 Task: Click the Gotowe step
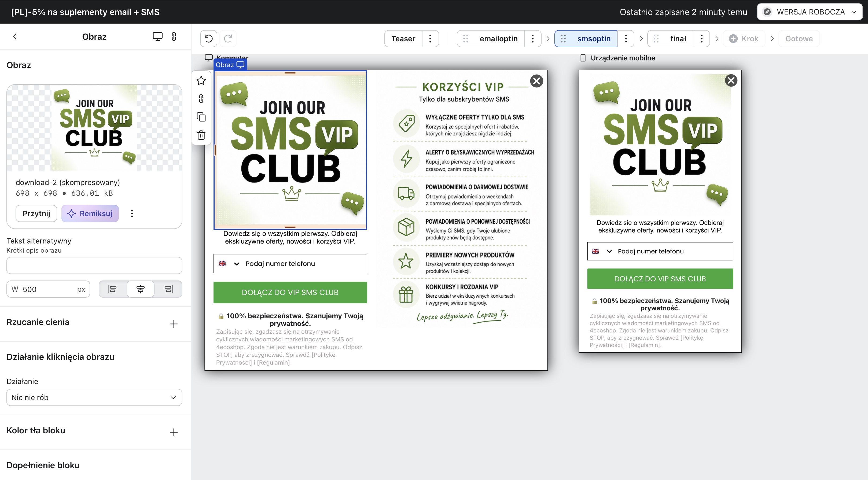pos(799,38)
